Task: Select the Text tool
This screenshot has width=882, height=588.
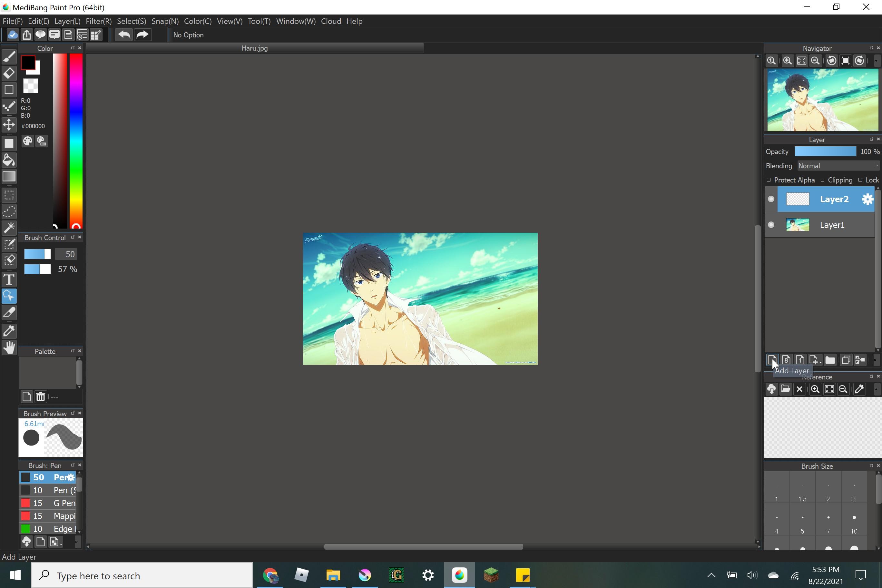Action: (9, 279)
